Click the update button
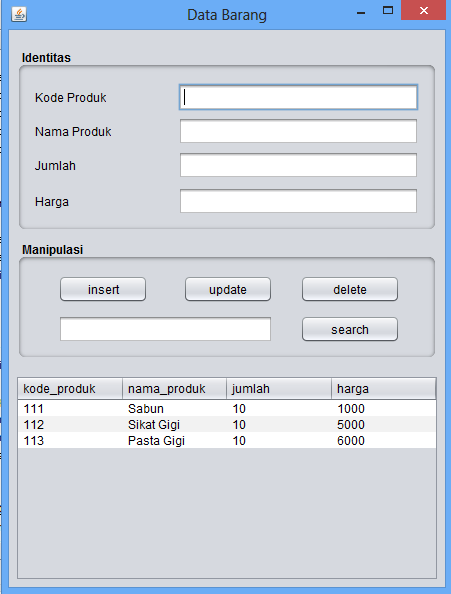The height and width of the screenshot is (594, 451). (228, 289)
